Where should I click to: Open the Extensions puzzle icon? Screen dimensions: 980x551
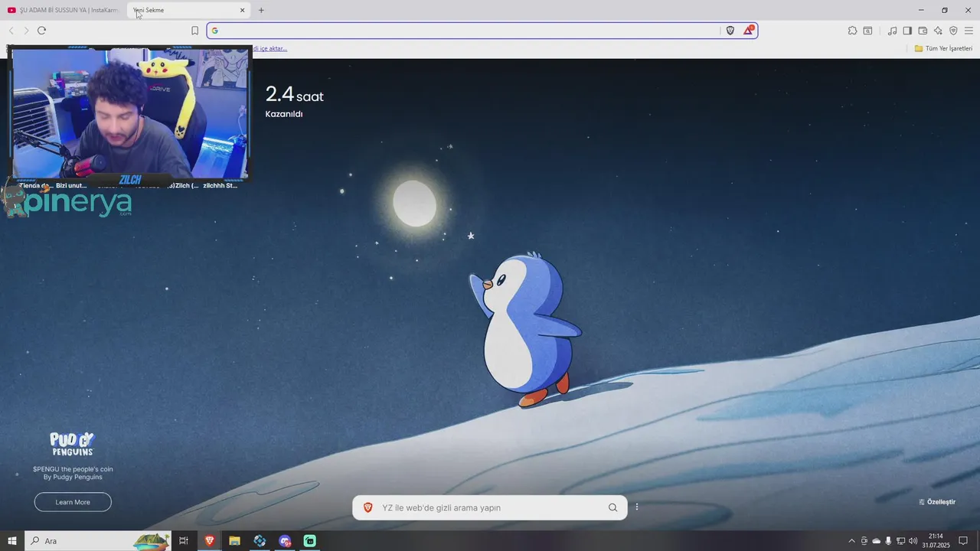[852, 31]
